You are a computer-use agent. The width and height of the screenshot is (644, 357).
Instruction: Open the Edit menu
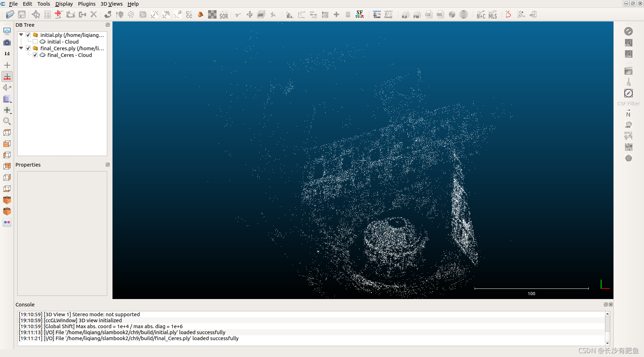27,4
